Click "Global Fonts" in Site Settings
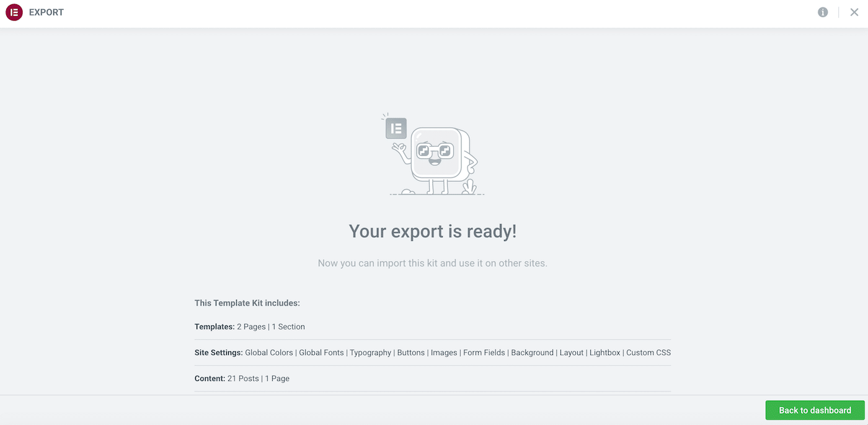 coord(321,353)
